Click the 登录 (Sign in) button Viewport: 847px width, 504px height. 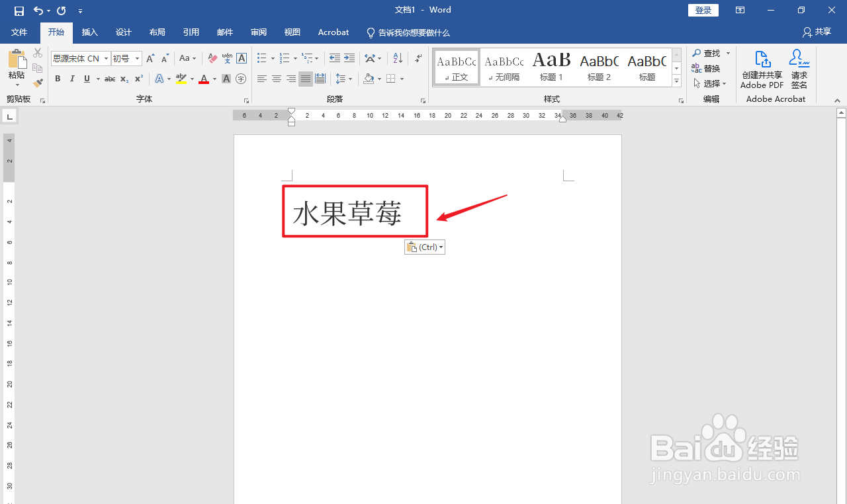(703, 10)
